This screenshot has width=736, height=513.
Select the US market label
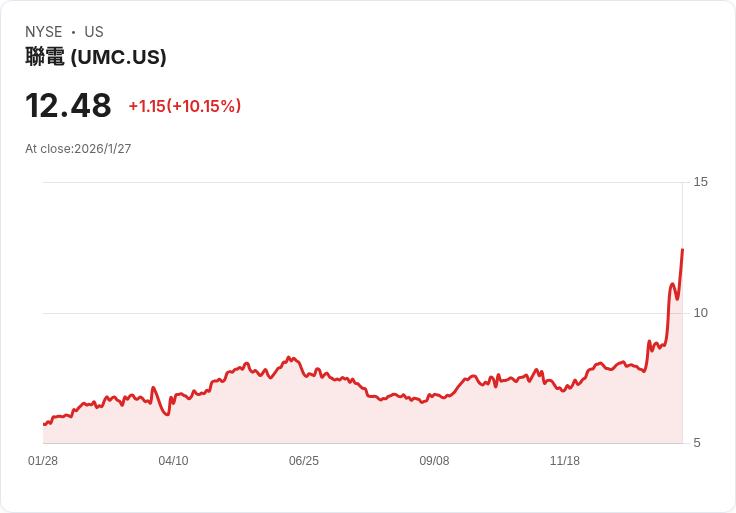(x=94, y=32)
